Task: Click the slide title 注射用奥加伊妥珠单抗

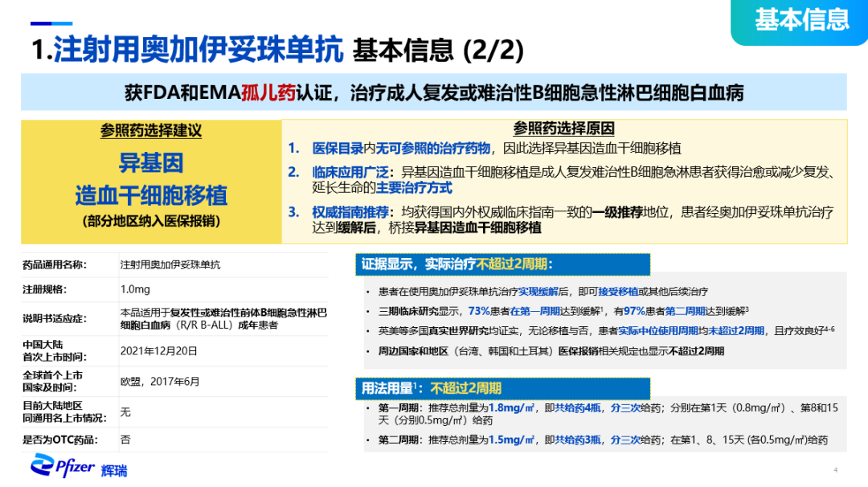Action: 199,50
